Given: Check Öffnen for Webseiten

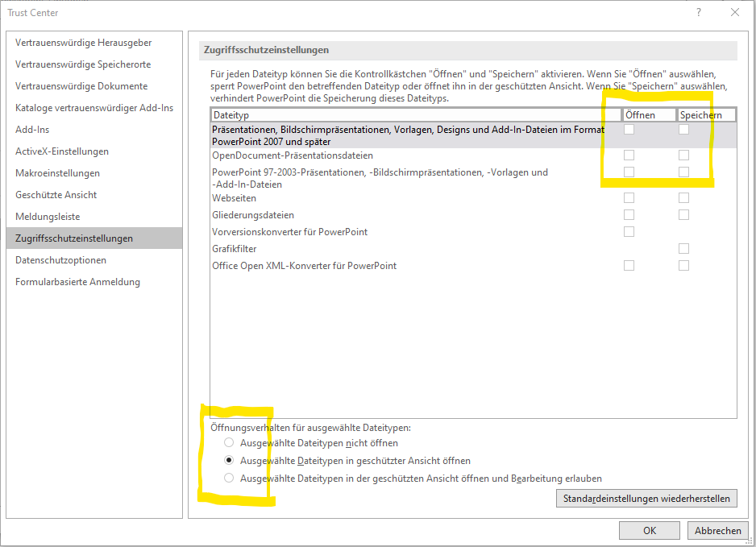Looking at the screenshot, I should click(629, 197).
